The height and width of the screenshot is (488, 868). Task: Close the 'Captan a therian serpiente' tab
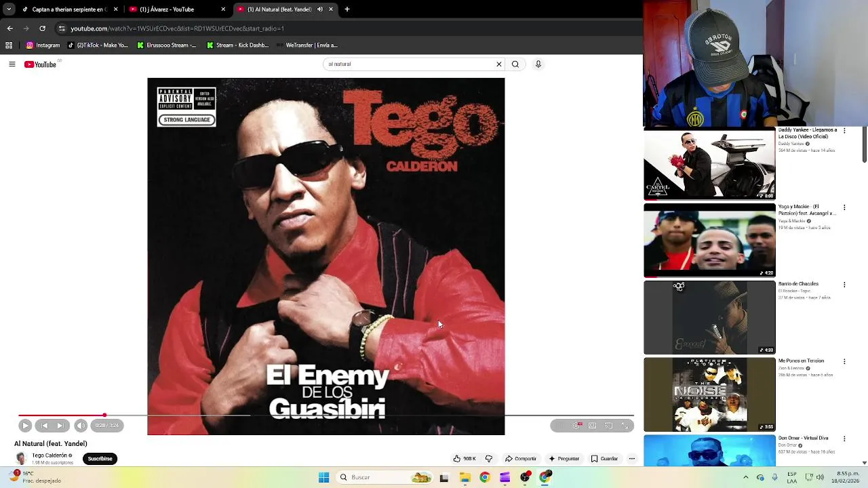pos(115,9)
